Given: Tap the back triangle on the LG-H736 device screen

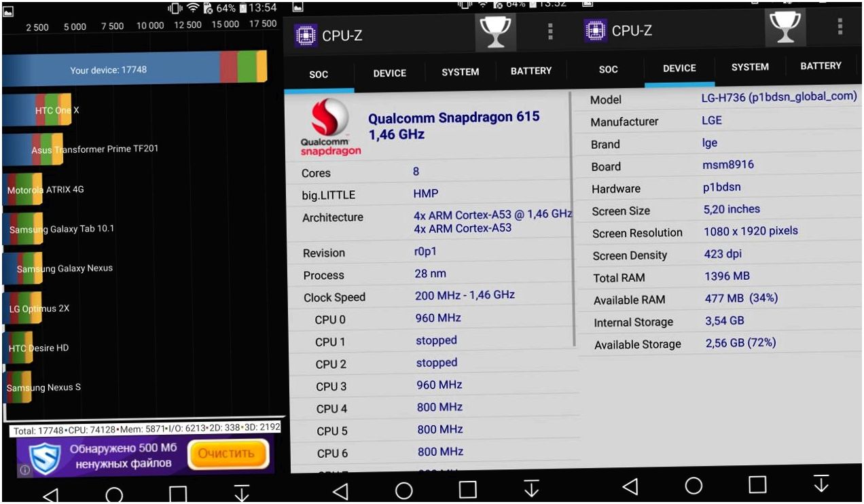Looking at the screenshot, I should point(630,486).
